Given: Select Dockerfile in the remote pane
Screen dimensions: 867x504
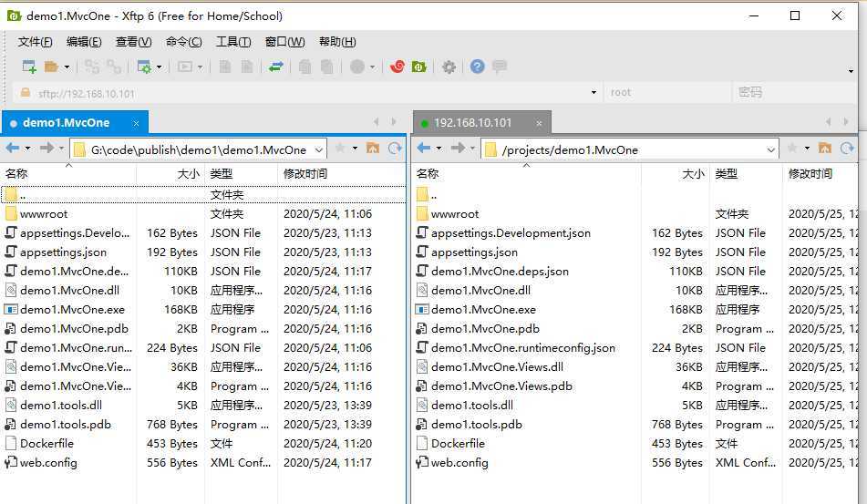Looking at the screenshot, I should 458,444.
